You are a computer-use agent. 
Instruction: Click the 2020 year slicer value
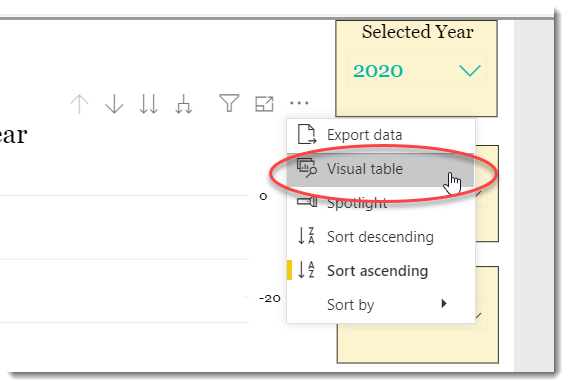(x=378, y=71)
